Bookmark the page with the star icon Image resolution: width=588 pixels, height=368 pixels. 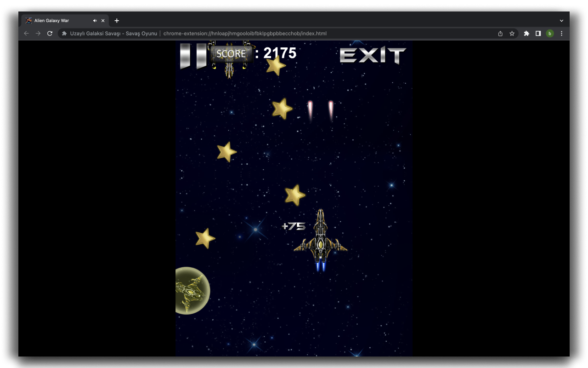[x=512, y=33]
